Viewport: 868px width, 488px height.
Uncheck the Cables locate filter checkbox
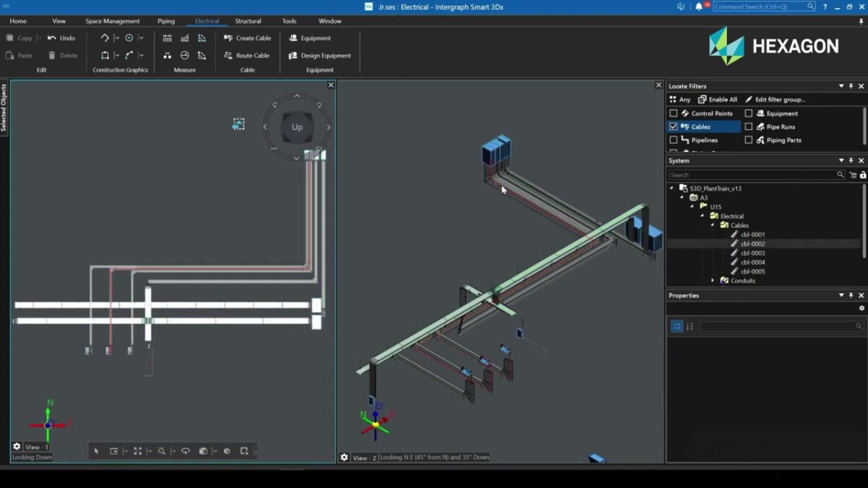(673, 127)
